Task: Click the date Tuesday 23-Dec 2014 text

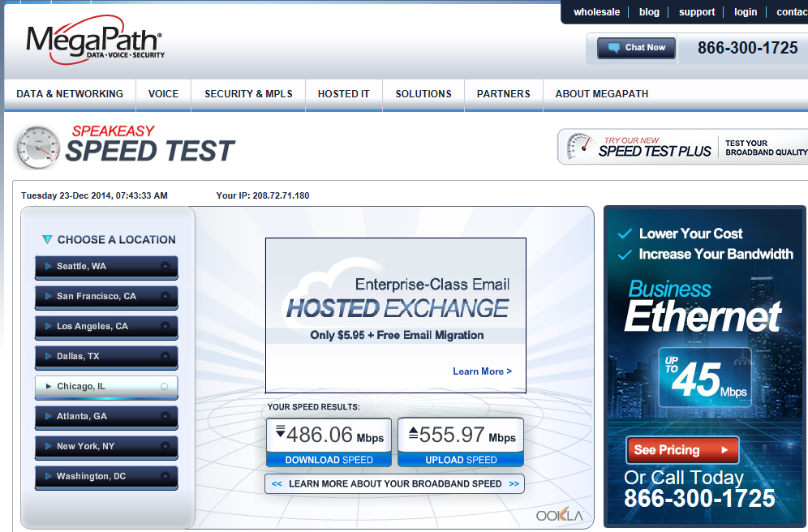Action: coord(94,195)
